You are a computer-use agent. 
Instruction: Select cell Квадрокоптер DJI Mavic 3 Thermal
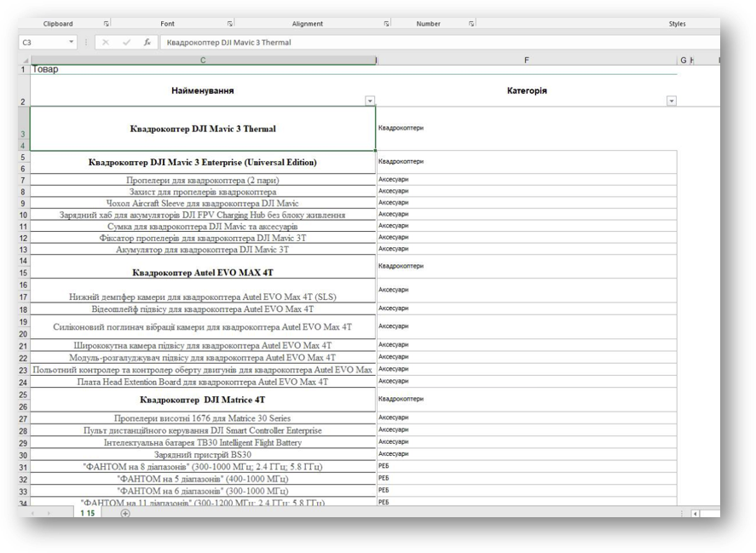(x=203, y=129)
